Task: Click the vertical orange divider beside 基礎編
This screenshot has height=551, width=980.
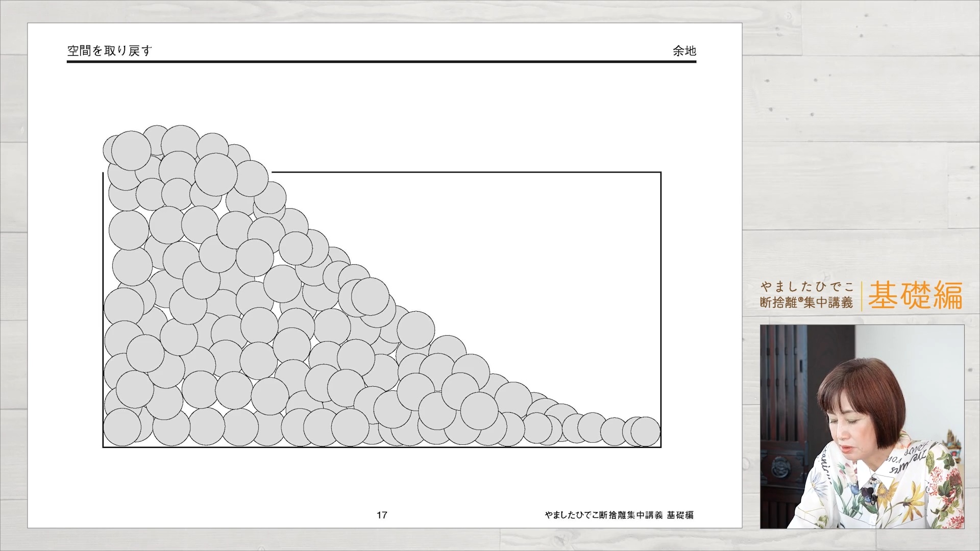Action: click(862, 296)
